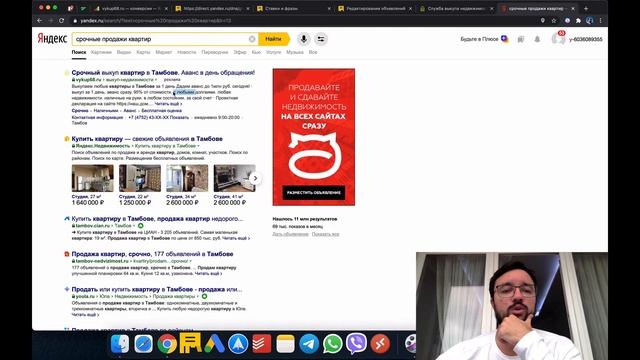Click Разместить объявление button on banner
The width and height of the screenshot is (640, 360).
(x=313, y=193)
